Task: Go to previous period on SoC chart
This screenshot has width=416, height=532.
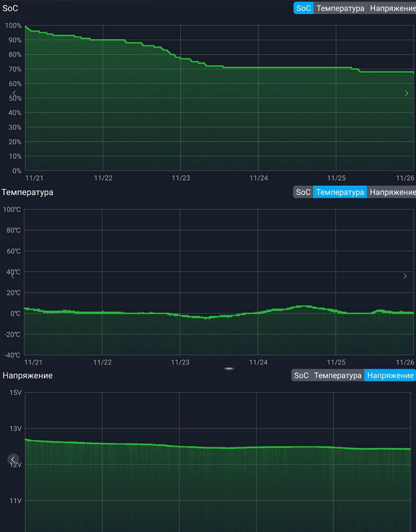Action: click(x=14, y=93)
